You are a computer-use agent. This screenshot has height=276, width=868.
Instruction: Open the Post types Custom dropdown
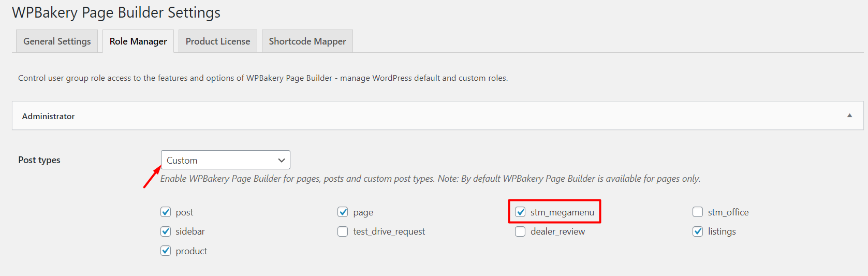[225, 160]
